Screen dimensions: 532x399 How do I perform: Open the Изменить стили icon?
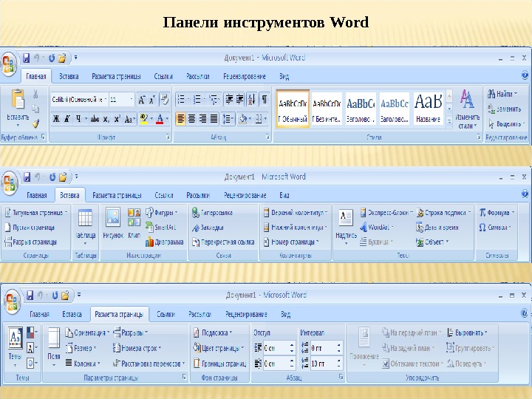[x=467, y=98]
